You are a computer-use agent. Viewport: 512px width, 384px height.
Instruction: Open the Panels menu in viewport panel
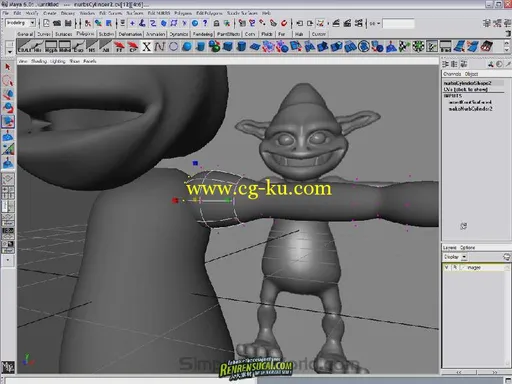coord(90,61)
